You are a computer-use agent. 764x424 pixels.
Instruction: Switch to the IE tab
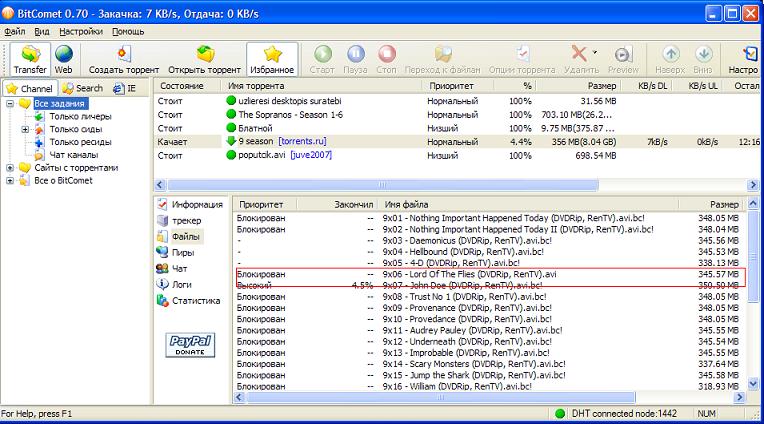pyautogui.click(x=126, y=88)
